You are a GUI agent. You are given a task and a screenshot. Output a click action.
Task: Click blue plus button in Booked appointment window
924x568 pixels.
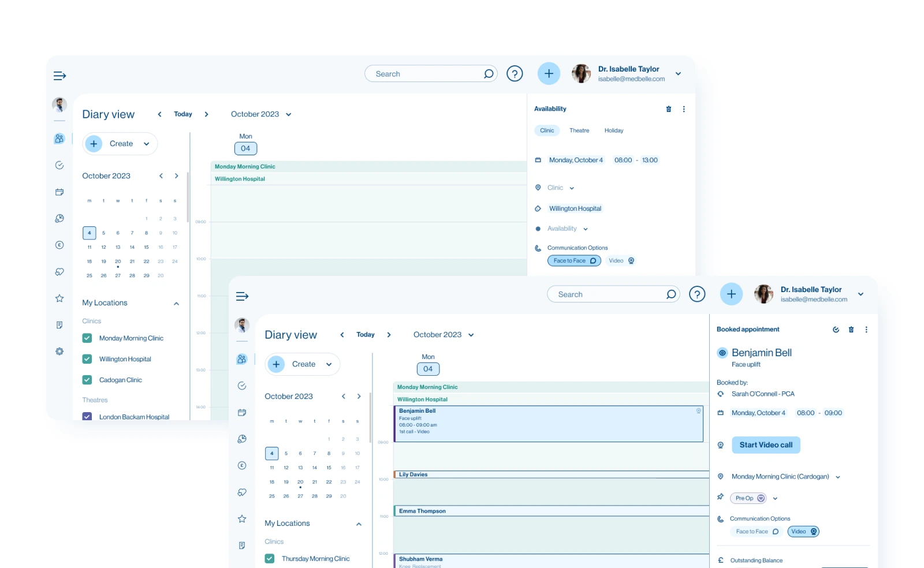(731, 294)
